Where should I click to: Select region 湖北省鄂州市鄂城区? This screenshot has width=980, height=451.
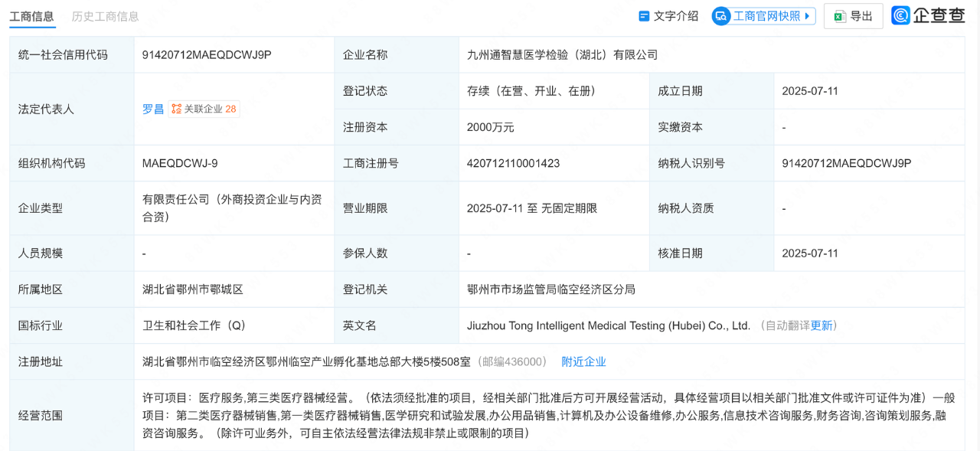click(x=193, y=289)
